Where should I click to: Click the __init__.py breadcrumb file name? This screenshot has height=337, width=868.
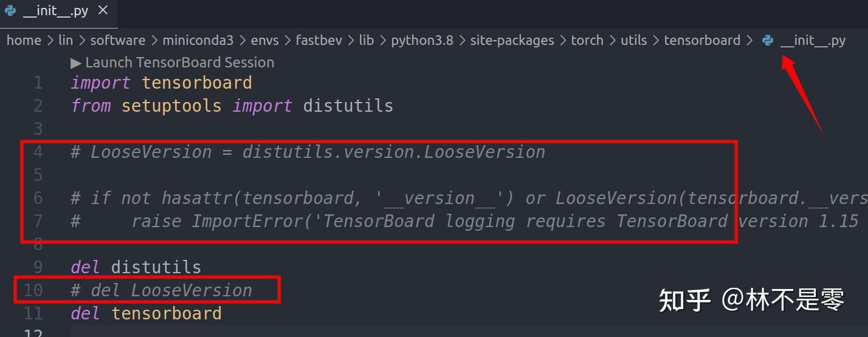(813, 41)
